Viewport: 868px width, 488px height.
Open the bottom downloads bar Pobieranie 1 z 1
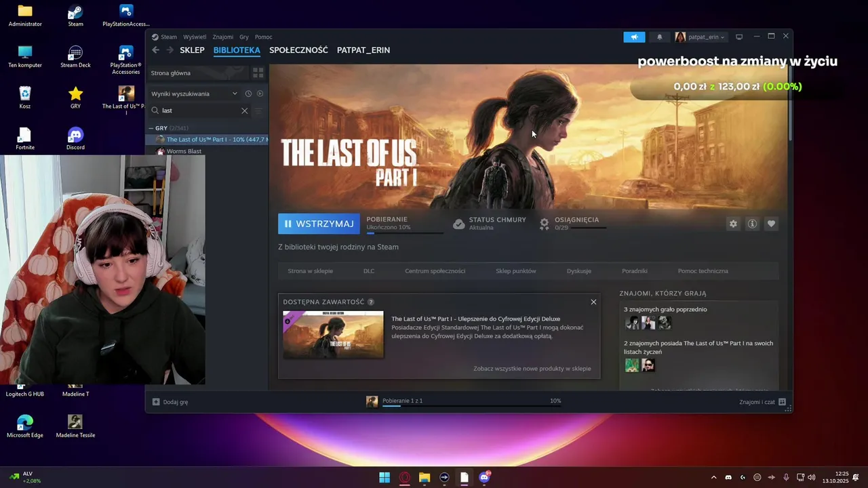[463, 401]
